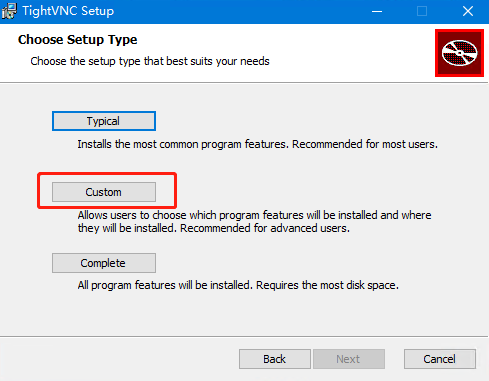Screen dimensions: 489x381
Task: Select the Custom setup type
Action: click(104, 192)
